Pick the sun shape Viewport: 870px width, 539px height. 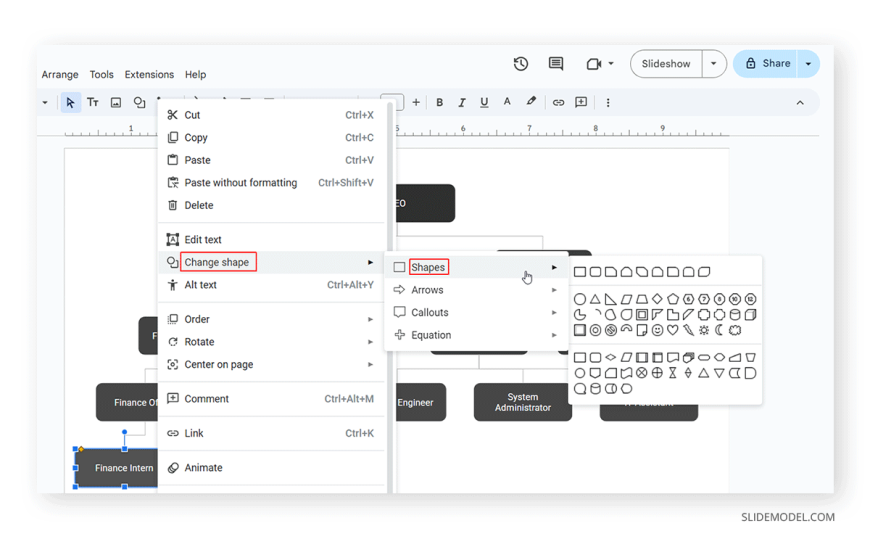(704, 330)
